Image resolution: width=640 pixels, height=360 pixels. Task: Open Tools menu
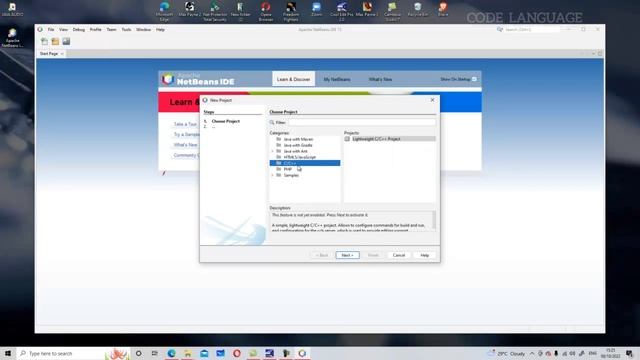pos(127,30)
